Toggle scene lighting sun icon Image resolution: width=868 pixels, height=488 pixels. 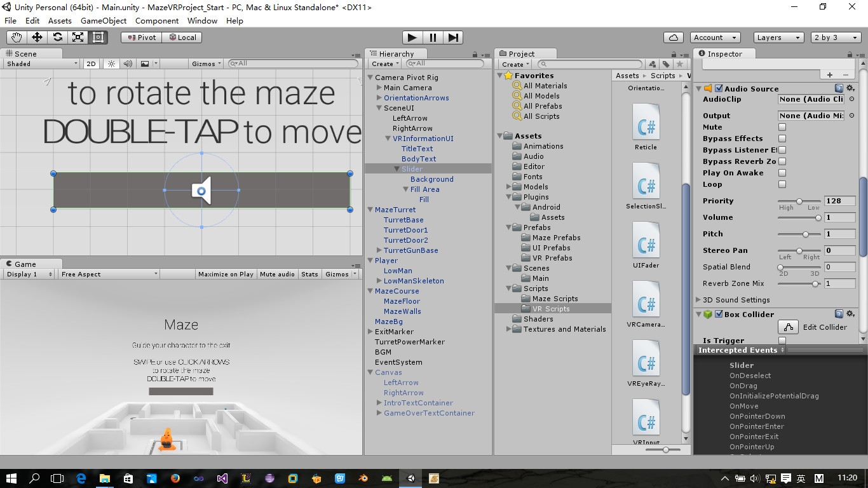(x=111, y=64)
